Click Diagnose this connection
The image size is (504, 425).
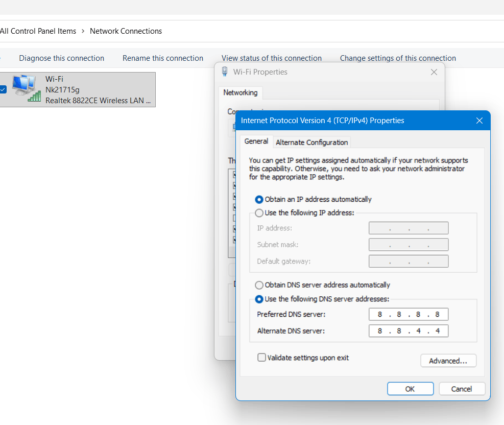[x=62, y=58]
